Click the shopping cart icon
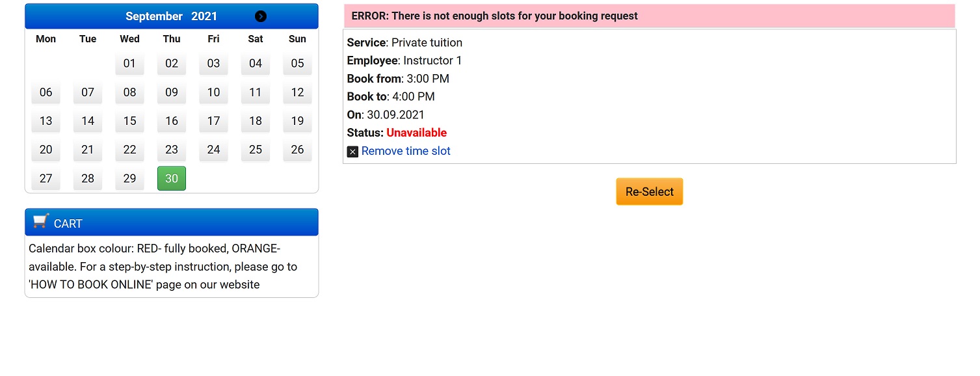 click(40, 222)
